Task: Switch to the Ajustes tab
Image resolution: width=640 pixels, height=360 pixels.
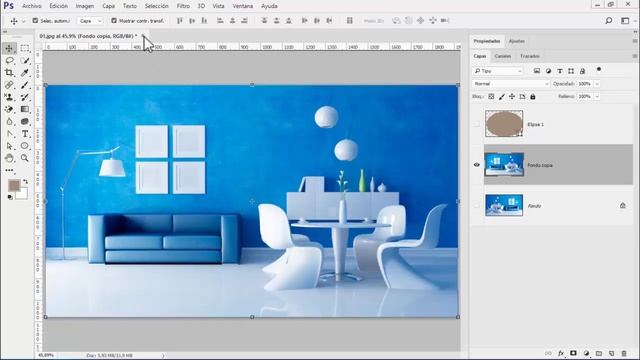Action: [516, 41]
